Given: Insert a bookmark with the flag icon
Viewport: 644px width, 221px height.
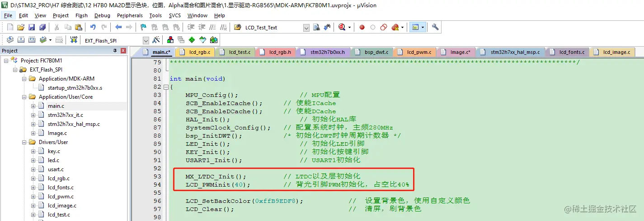Looking at the screenshot, I should (144, 28).
